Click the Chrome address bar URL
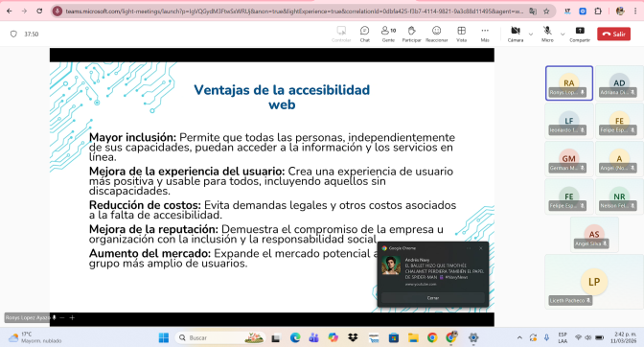 tap(294, 12)
